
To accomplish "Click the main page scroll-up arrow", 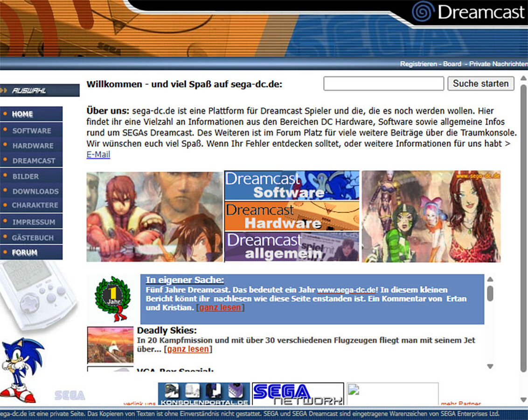I will pyautogui.click(x=523, y=78).
